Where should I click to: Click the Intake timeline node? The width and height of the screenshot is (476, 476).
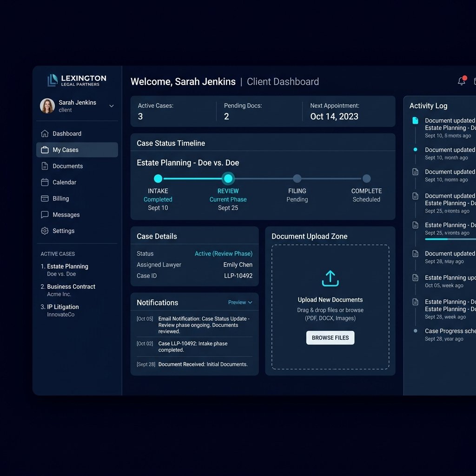click(x=158, y=178)
